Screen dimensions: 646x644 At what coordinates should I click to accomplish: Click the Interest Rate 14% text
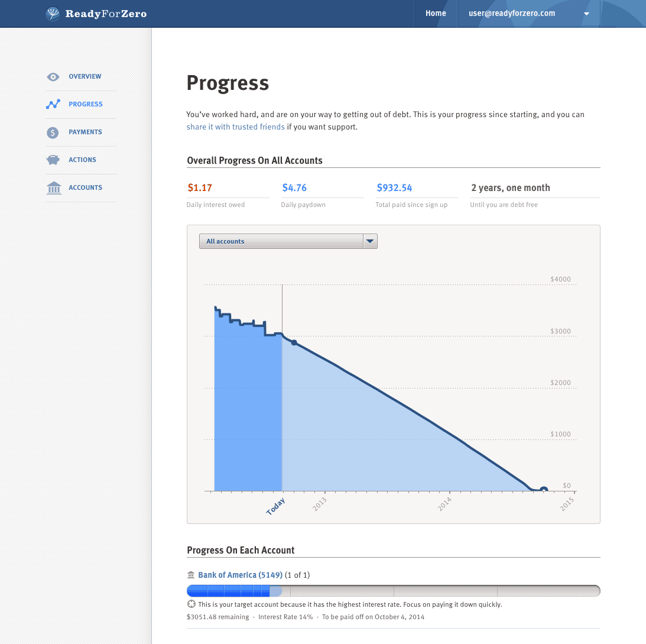pyautogui.click(x=285, y=617)
